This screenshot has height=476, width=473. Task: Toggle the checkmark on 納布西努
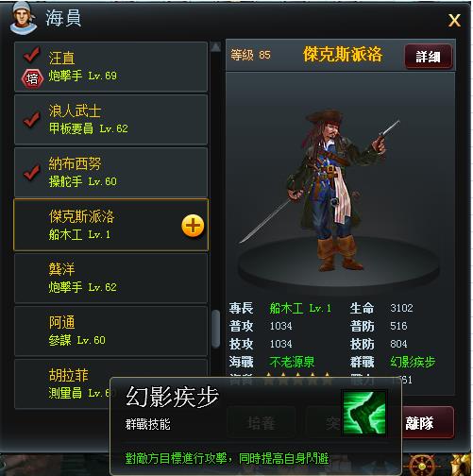click(x=31, y=172)
